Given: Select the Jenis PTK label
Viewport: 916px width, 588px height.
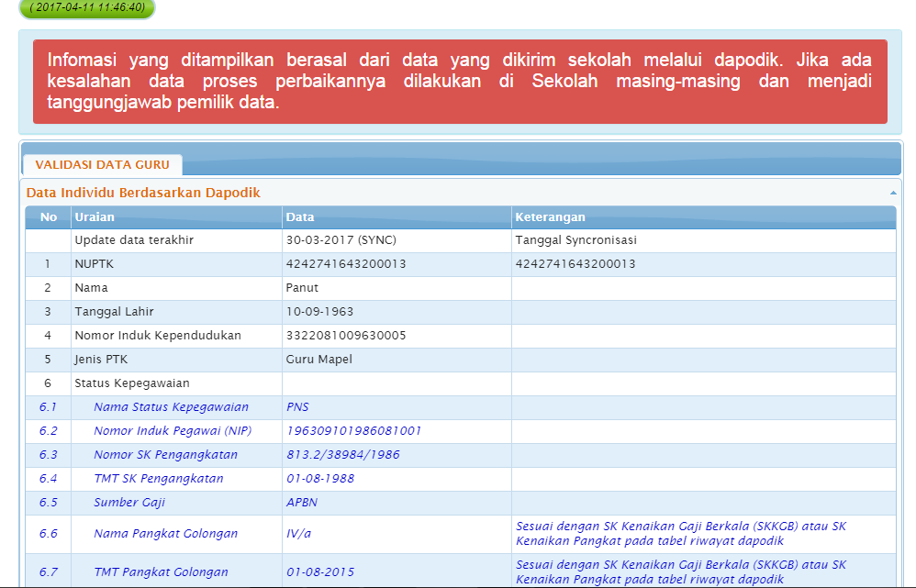Looking at the screenshot, I should pos(101,360).
